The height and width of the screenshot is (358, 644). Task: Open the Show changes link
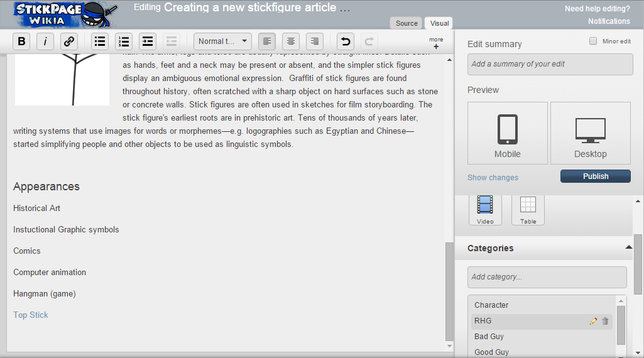coord(493,177)
